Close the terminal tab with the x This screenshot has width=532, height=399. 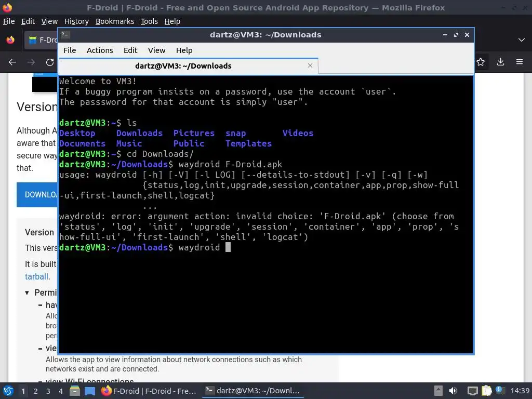tap(310, 65)
